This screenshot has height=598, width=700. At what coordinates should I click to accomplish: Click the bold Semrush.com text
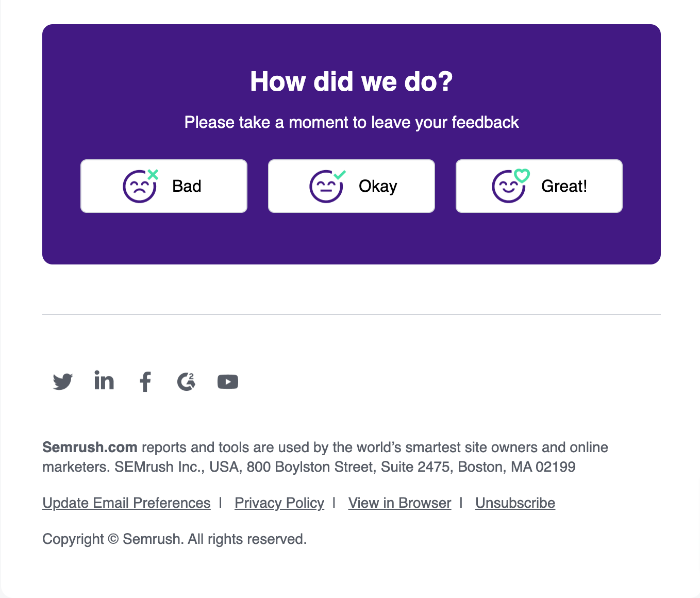[90, 447]
